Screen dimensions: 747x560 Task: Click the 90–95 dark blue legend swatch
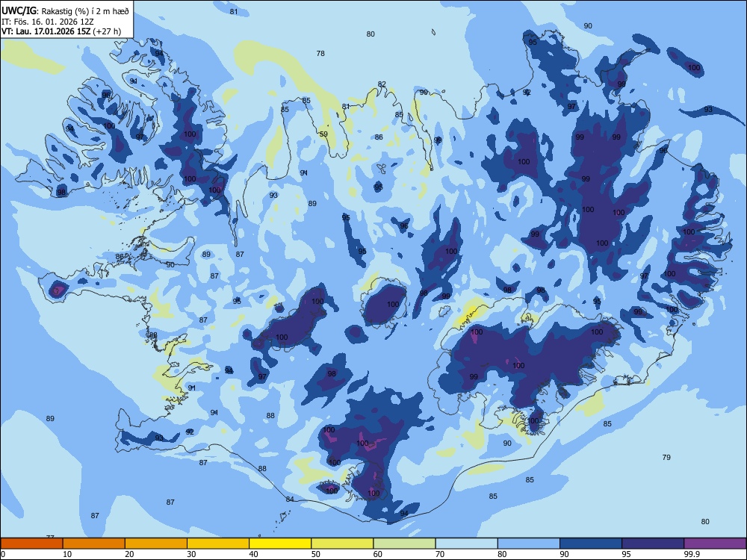click(591, 544)
